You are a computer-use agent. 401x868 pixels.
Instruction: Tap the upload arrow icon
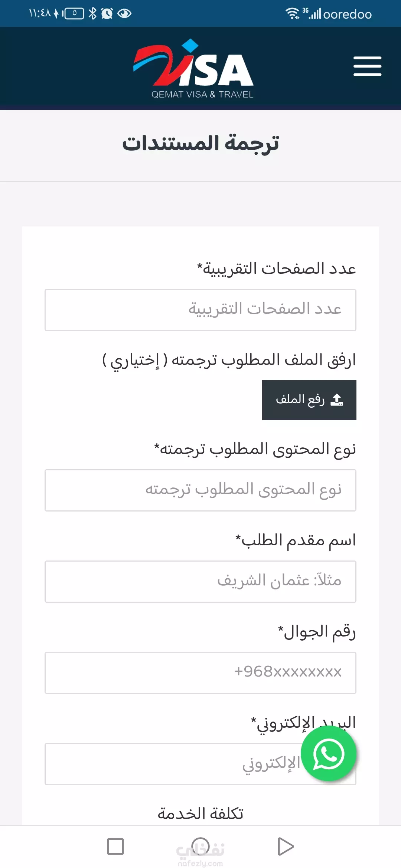click(x=337, y=400)
